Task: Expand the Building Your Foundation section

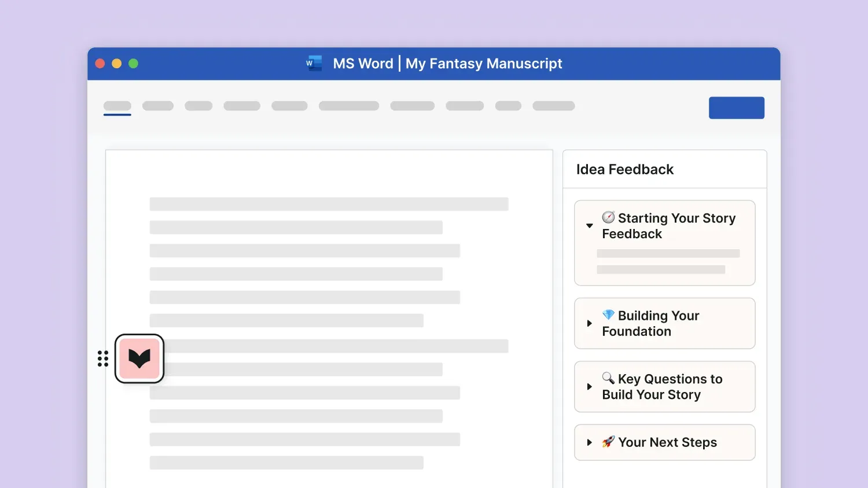Action: [x=589, y=323]
